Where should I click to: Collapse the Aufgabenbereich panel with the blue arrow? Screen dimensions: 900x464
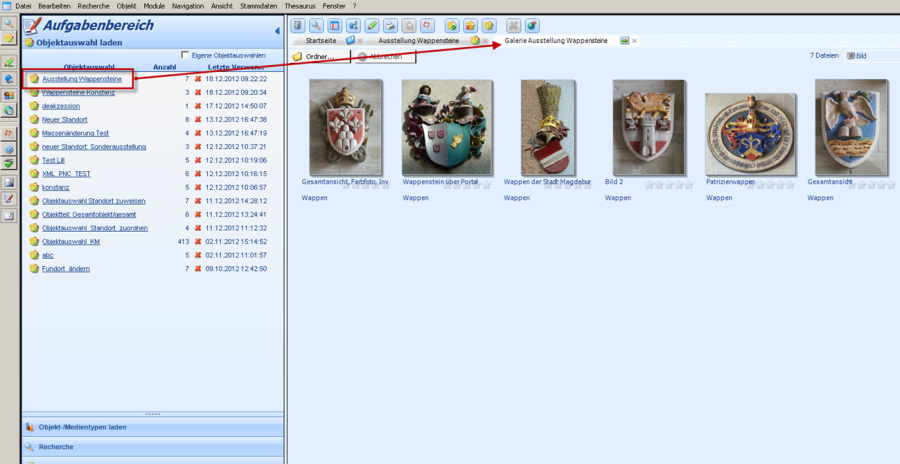[x=278, y=31]
